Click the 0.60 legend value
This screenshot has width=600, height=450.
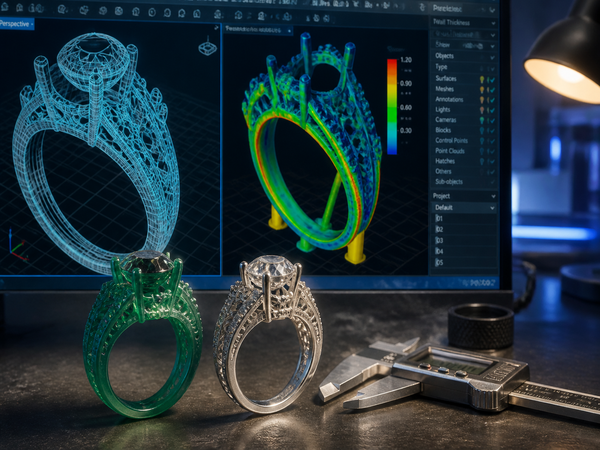click(x=406, y=108)
